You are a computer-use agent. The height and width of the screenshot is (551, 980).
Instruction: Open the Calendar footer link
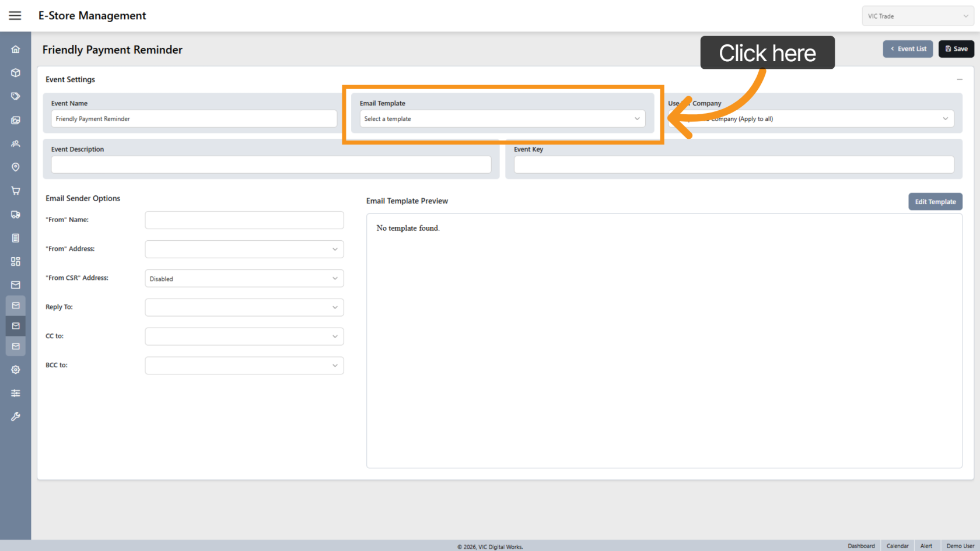tap(897, 546)
